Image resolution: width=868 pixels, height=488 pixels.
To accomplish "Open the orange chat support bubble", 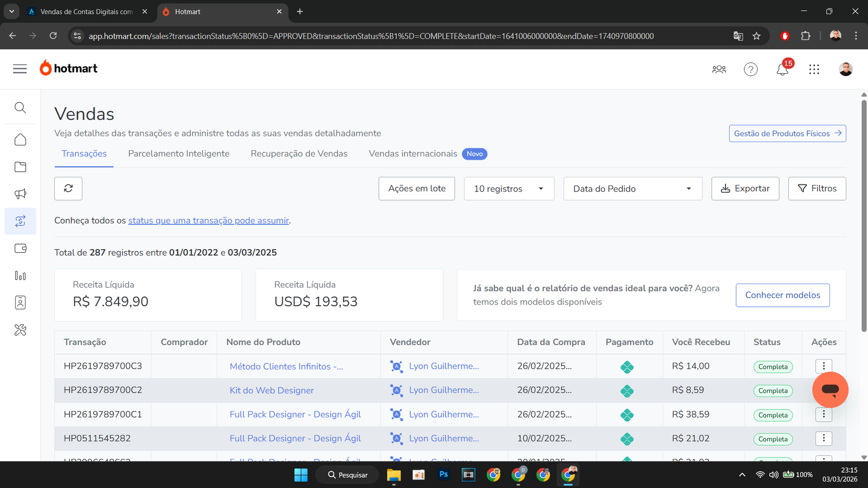I will pyautogui.click(x=830, y=390).
